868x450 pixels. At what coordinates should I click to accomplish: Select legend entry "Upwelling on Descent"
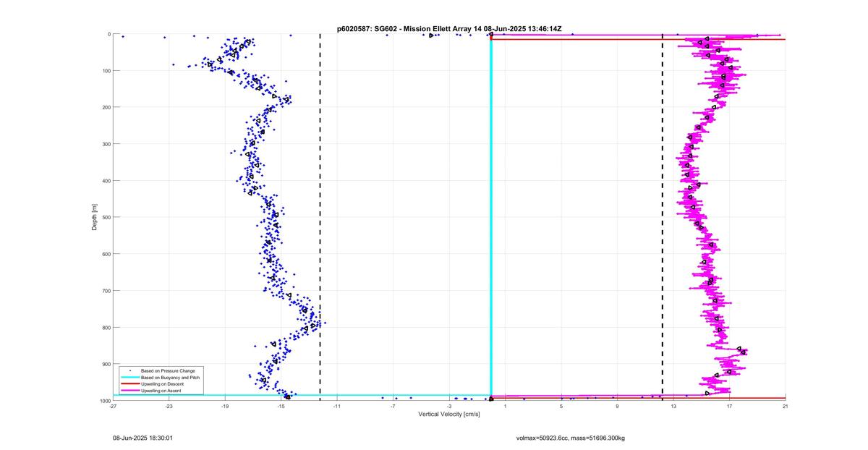pos(163,384)
